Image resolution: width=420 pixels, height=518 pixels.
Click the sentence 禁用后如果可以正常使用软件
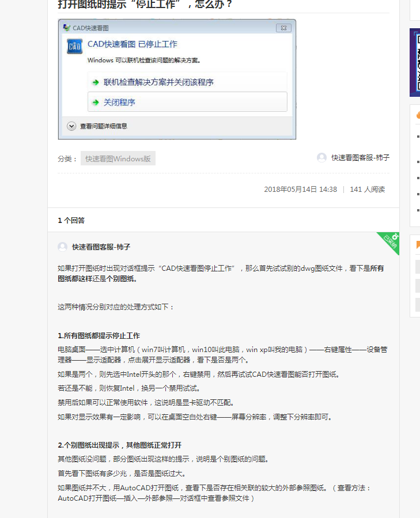[103, 402]
